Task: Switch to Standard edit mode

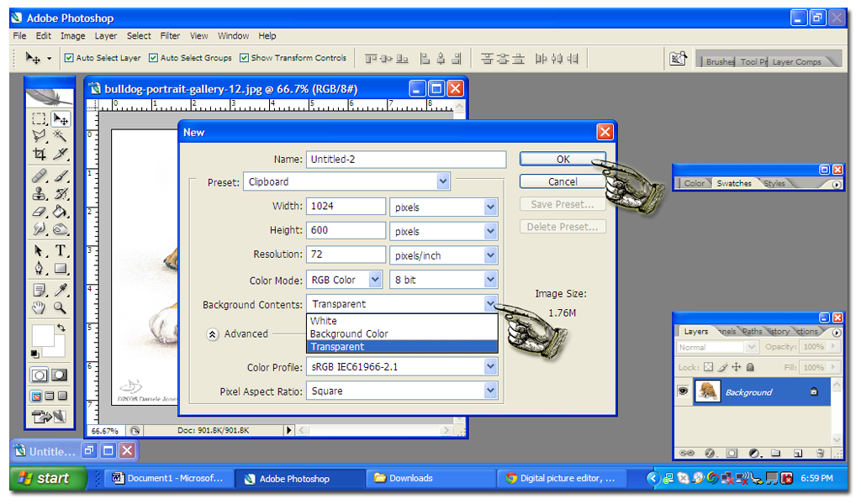Action: [39, 375]
